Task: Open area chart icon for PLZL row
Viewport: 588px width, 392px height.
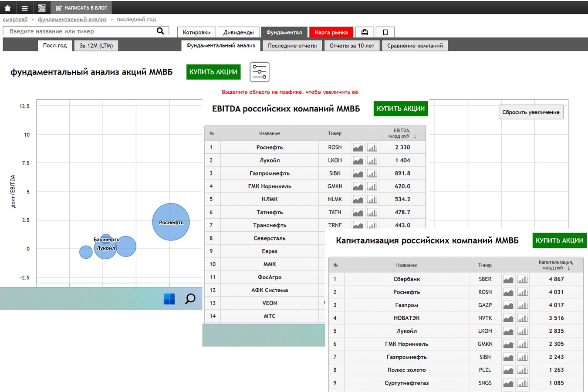Action: click(508, 370)
